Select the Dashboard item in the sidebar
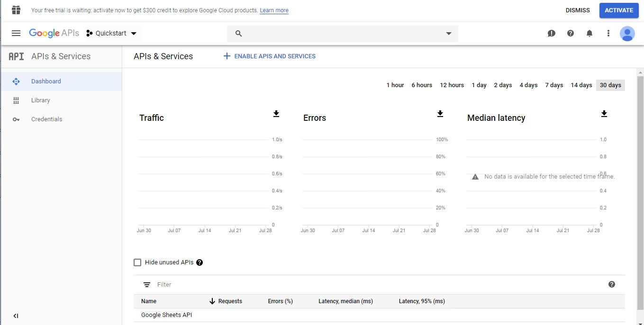Viewport: 644px width, 325px height. (46, 81)
